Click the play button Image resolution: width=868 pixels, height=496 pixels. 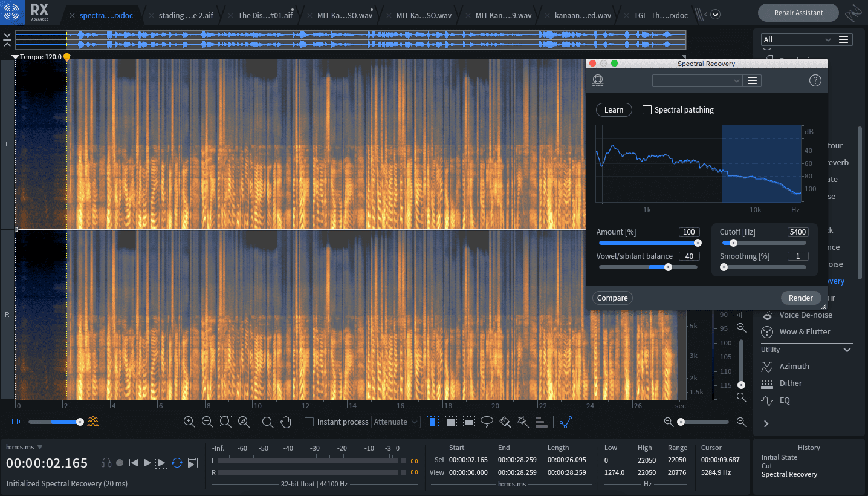147,463
